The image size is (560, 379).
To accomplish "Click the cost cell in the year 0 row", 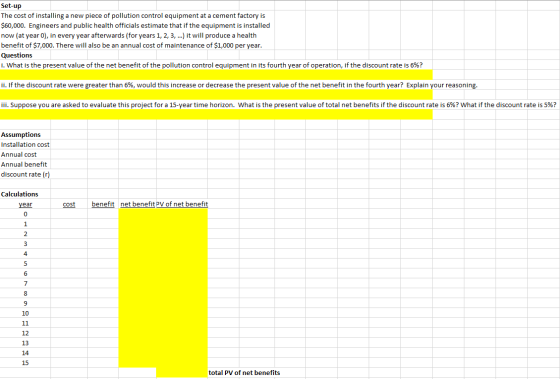I will 69,214.
